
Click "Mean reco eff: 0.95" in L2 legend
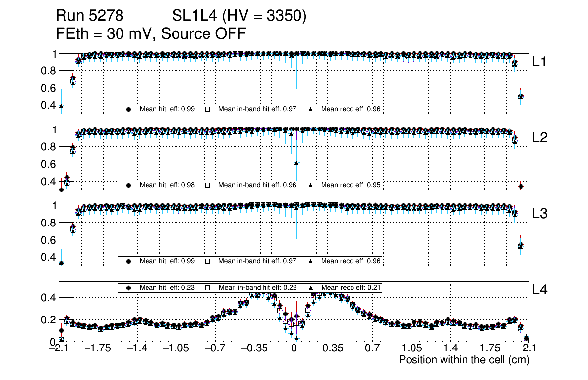(x=351, y=185)
